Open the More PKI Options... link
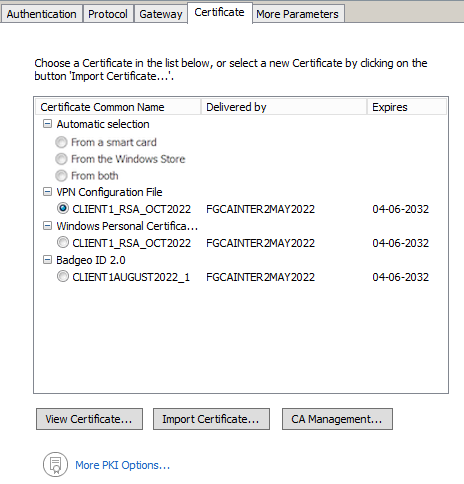 122,465
